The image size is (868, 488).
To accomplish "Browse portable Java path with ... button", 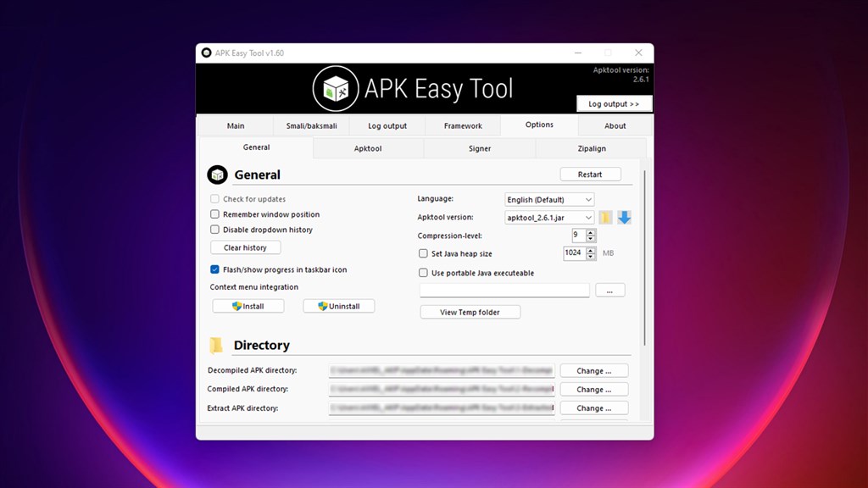I will (610, 291).
